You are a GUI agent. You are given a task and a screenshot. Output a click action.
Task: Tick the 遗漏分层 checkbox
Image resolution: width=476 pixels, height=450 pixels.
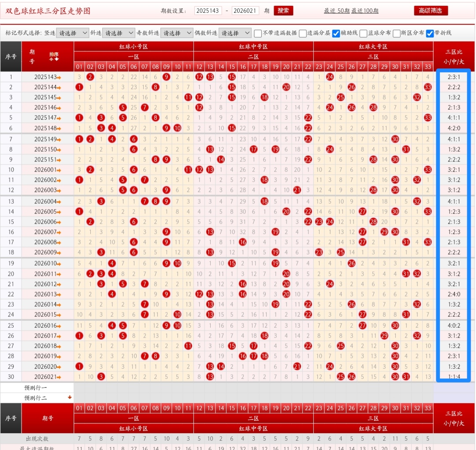[302, 33]
